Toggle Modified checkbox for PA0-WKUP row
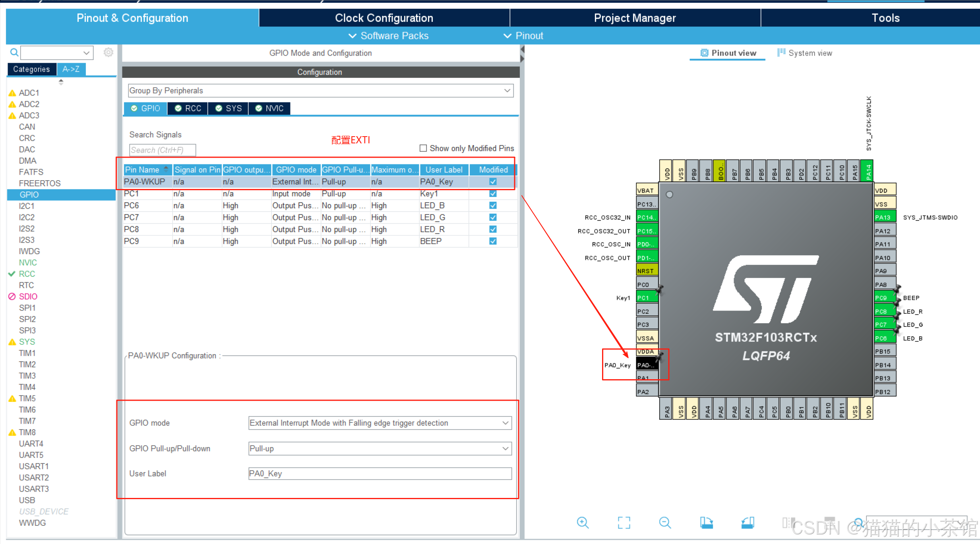 pyautogui.click(x=493, y=181)
